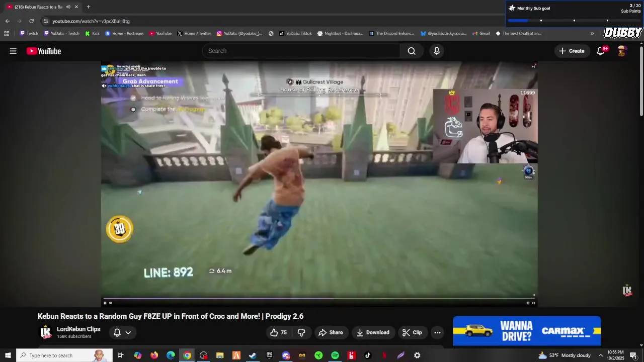
Task: Open the Home - Restream bookmark
Action: [x=124, y=34]
